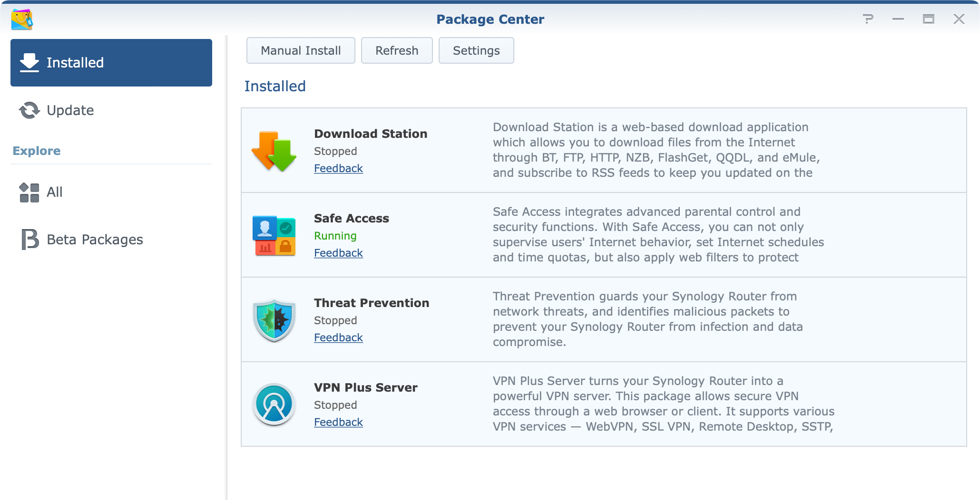Close the Package Center window
The height and width of the screenshot is (500, 980).
[x=959, y=19]
